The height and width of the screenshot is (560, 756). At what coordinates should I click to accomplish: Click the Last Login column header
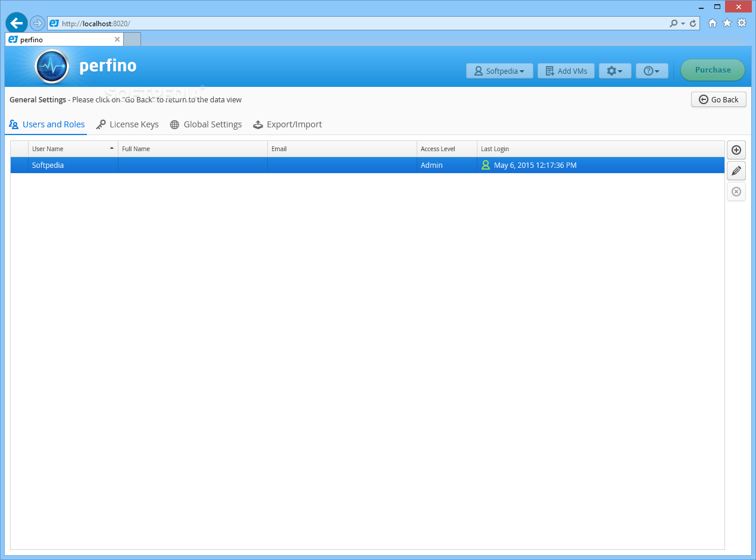(601, 149)
